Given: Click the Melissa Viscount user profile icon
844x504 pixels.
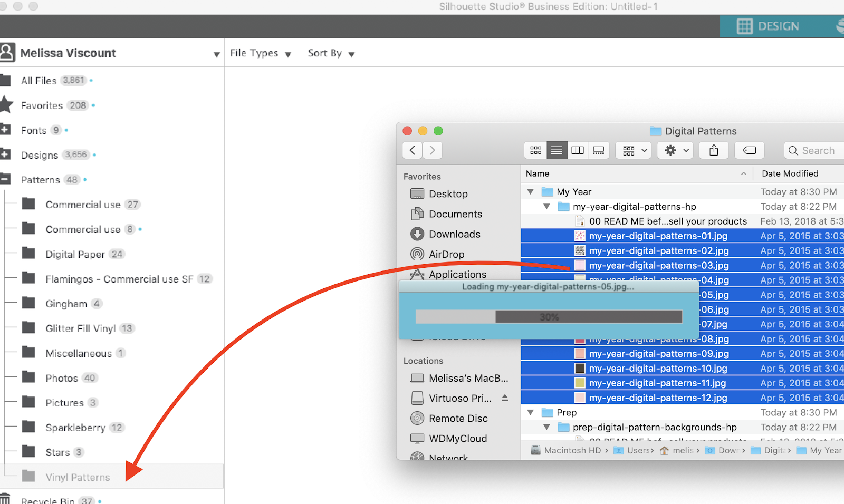Looking at the screenshot, I should tap(7, 53).
